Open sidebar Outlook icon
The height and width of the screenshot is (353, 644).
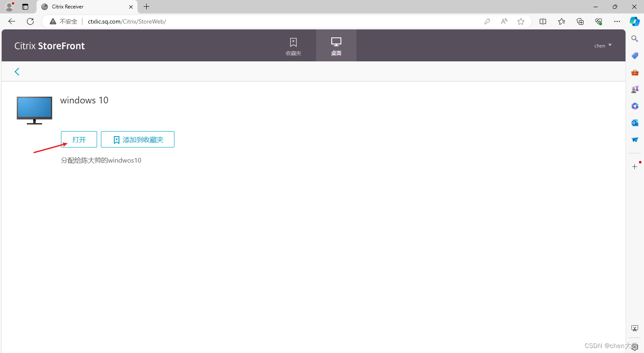635,123
